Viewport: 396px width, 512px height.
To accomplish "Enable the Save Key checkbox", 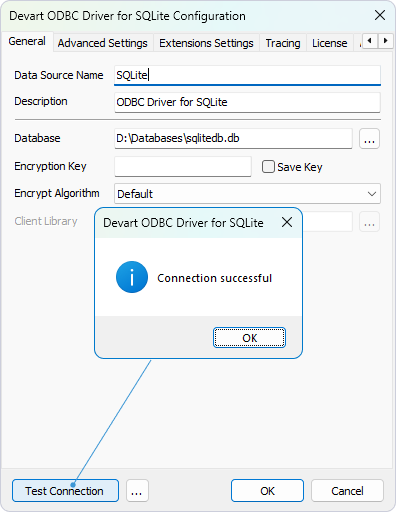I will [268, 167].
